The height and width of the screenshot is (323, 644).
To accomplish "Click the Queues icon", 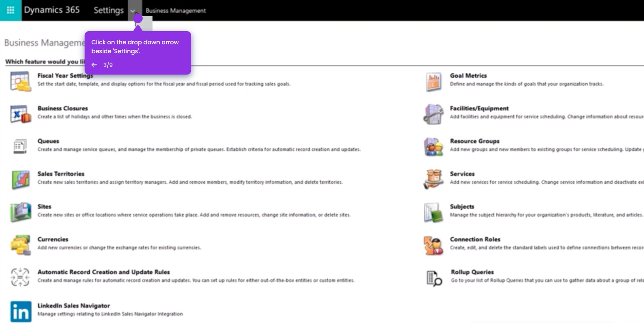I will 20,146.
